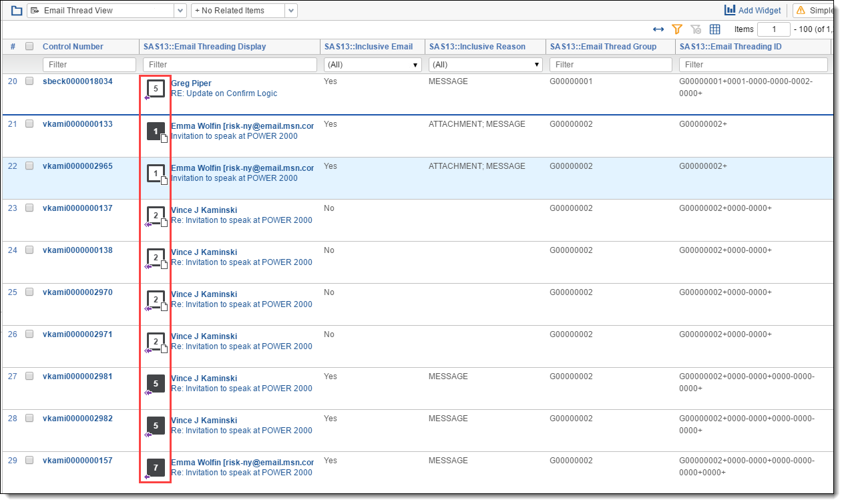This screenshot has width=844, height=504.
Task: Click thread icon 7 in row 29
Action: pyautogui.click(x=156, y=467)
